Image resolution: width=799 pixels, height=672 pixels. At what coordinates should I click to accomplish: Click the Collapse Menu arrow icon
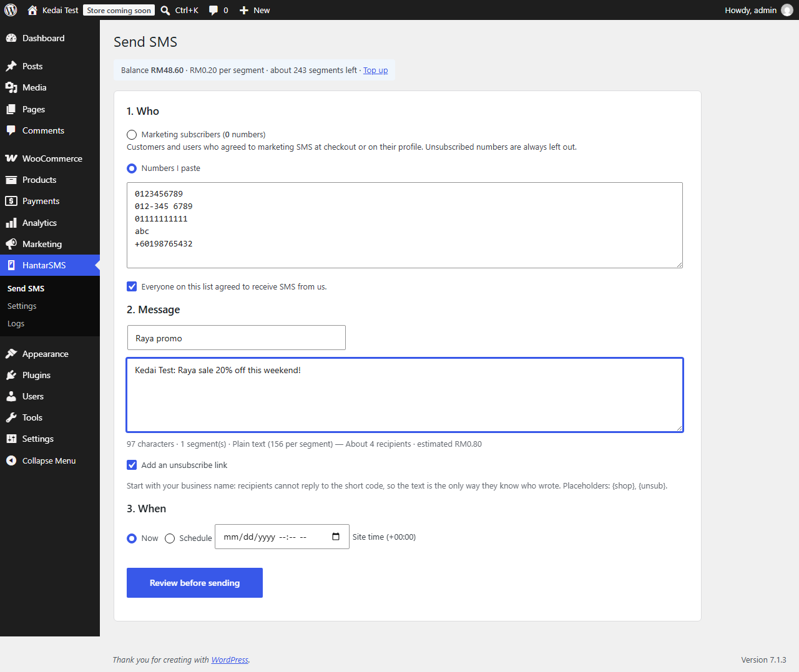(11, 460)
